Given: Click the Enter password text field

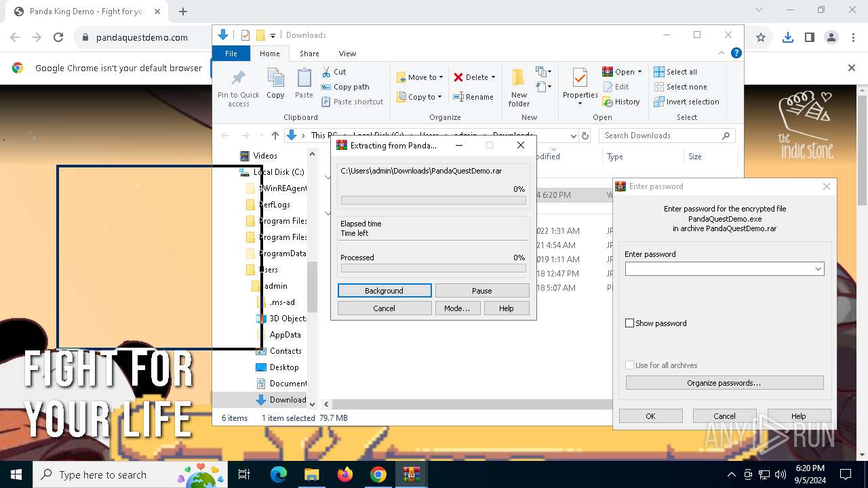Looking at the screenshot, I should point(719,269).
